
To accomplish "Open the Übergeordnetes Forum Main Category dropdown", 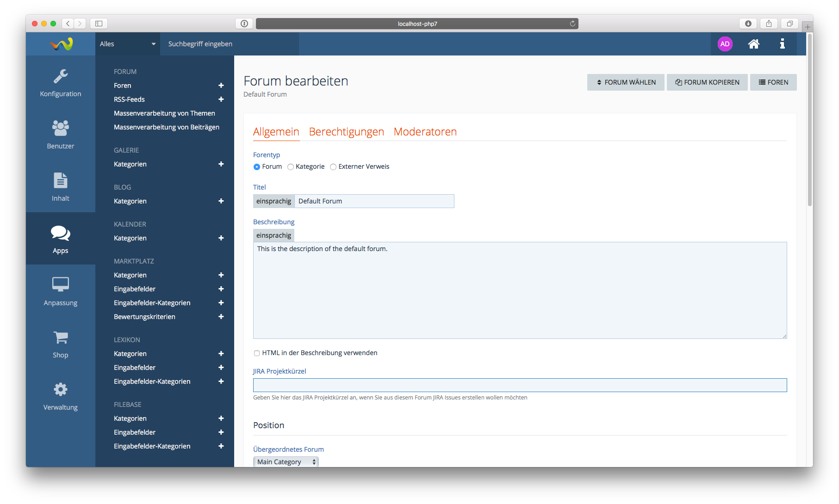I will coord(286,462).
